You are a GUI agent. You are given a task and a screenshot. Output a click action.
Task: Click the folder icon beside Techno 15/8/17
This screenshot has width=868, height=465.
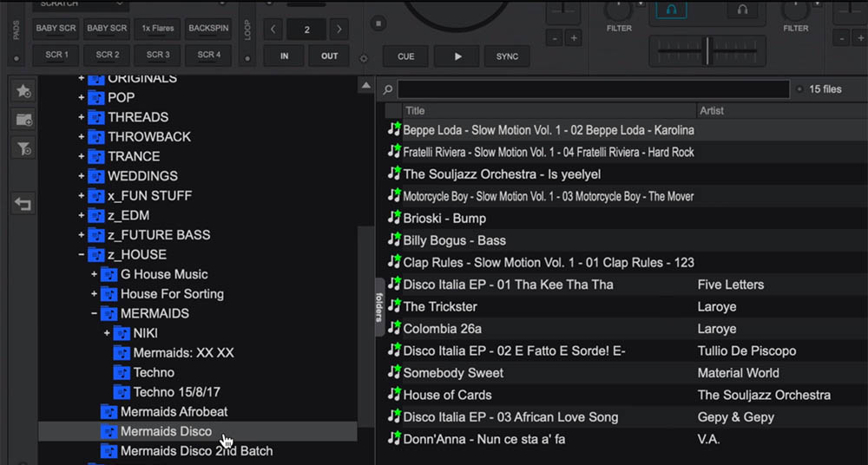tap(122, 392)
